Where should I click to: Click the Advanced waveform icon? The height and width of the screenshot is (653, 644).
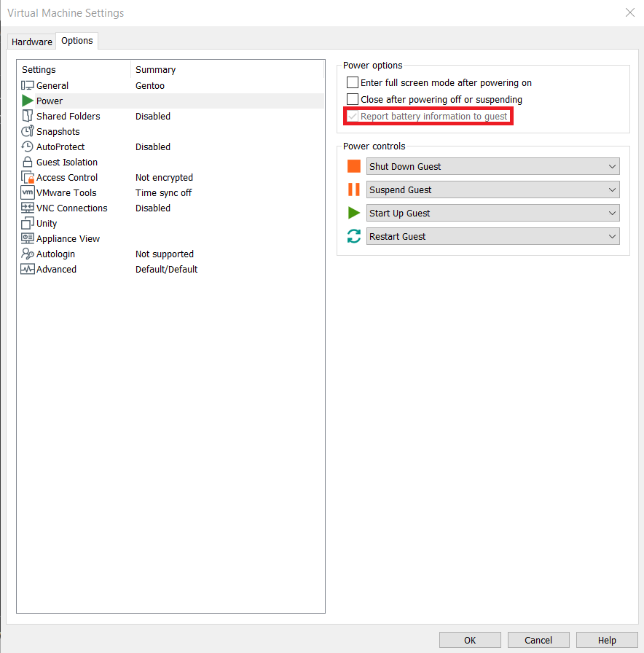28,269
